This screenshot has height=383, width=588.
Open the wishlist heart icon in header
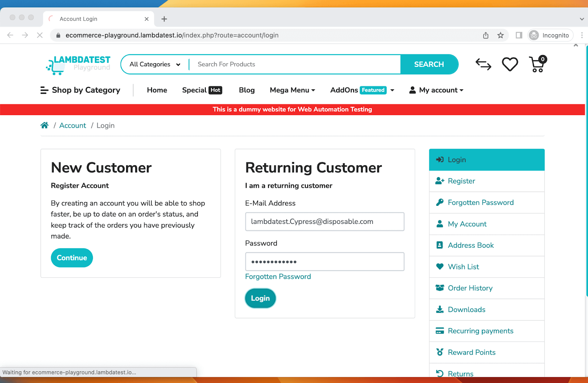[x=510, y=64]
